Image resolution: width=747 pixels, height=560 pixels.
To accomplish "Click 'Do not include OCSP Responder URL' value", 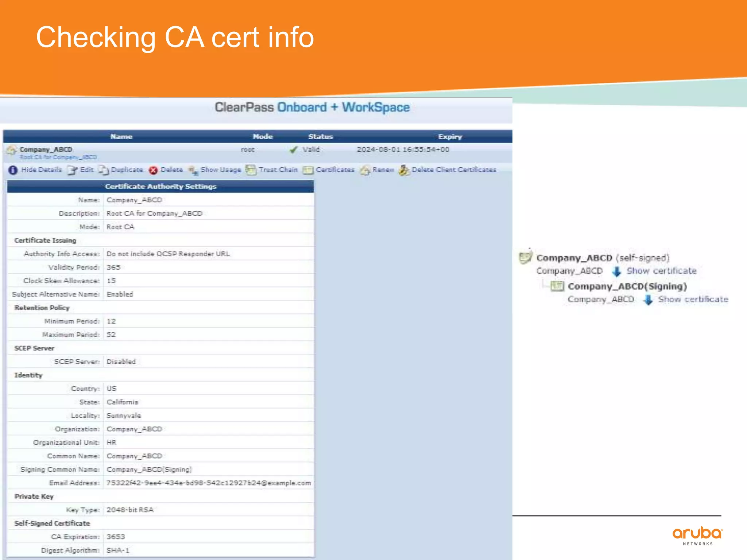I will tap(168, 254).
